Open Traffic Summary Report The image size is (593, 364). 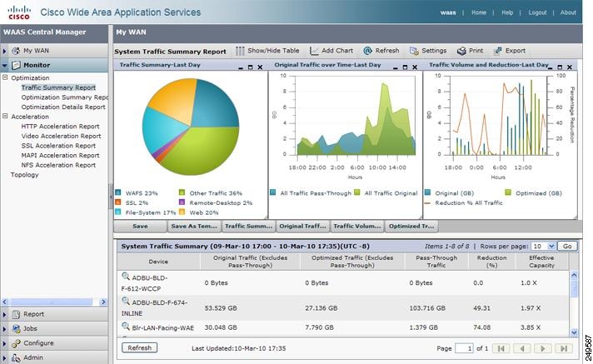pyautogui.click(x=58, y=87)
